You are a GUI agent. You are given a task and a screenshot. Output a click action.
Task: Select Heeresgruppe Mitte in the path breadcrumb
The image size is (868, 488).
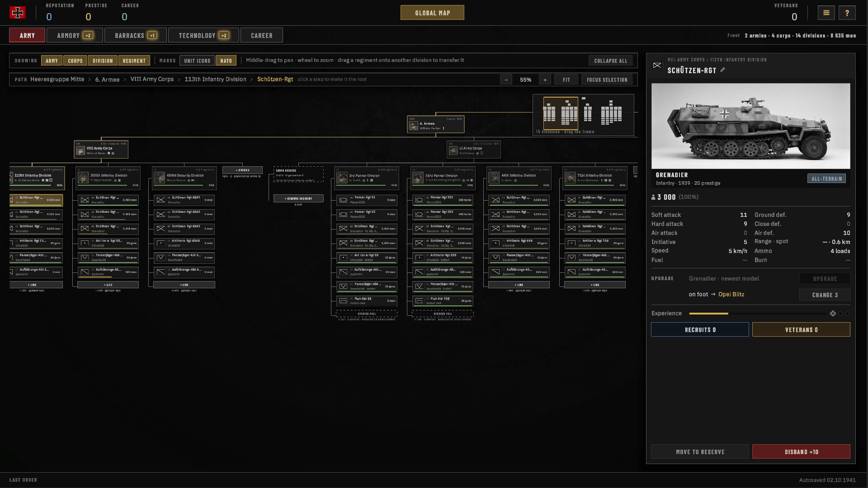tap(57, 79)
